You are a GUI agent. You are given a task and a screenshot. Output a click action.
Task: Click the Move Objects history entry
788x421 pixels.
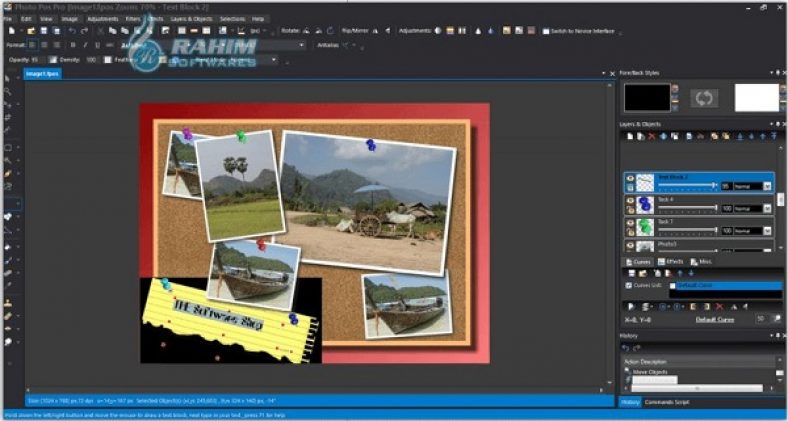[x=650, y=372]
